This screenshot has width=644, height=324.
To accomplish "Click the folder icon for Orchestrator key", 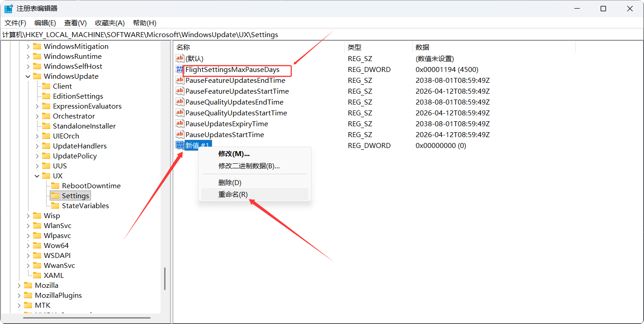I will [x=46, y=116].
